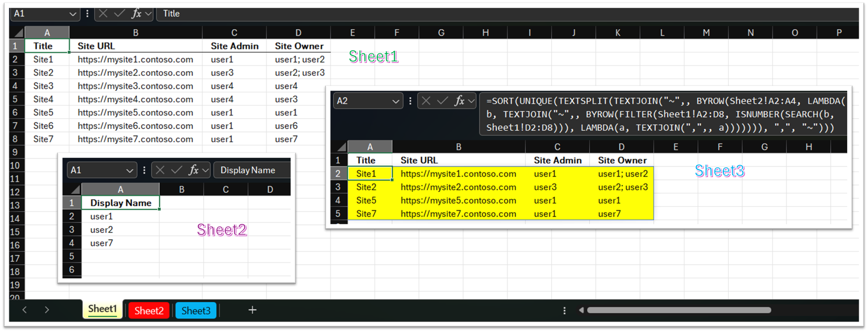Click the dots handle left of the horizontal scrollbar
868x332 pixels.
coord(564,310)
